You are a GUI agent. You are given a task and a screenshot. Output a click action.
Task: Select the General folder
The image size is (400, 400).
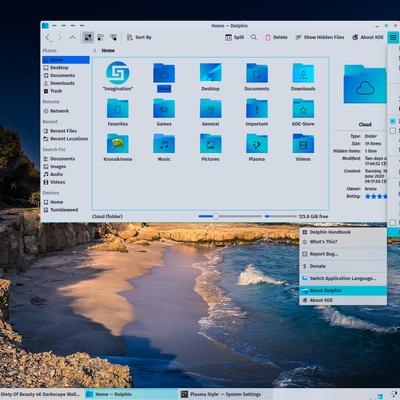(210, 108)
